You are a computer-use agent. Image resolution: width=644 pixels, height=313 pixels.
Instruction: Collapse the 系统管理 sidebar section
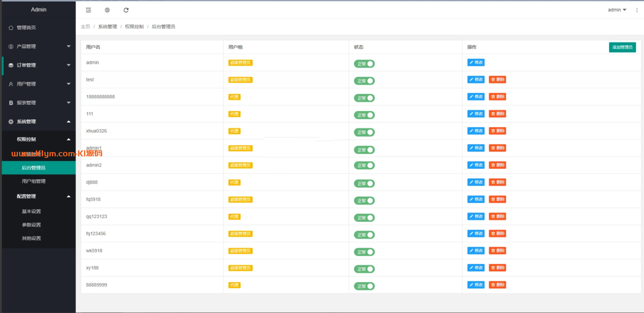pyautogui.click(x=39, y=121)
